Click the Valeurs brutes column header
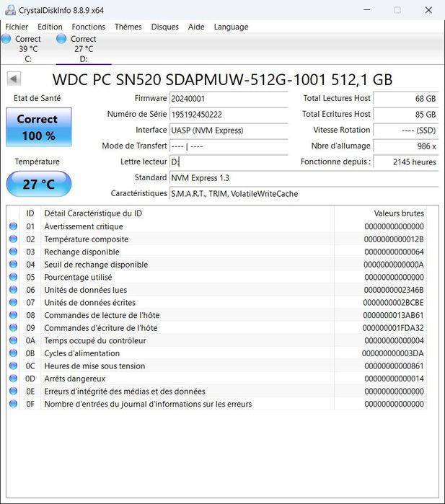Viewport: 445px width, 504px height. tap(381, 213)
